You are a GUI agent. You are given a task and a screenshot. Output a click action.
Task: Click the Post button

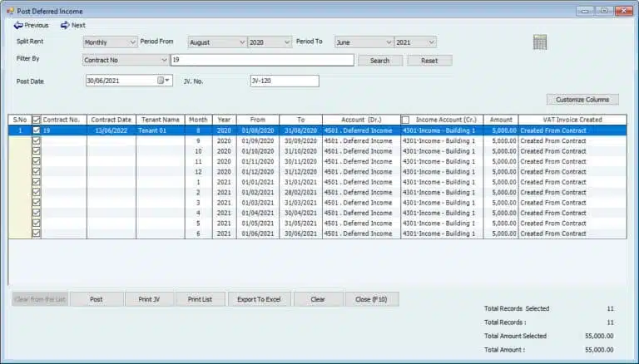pyautogui.click(x=97, y=299)
